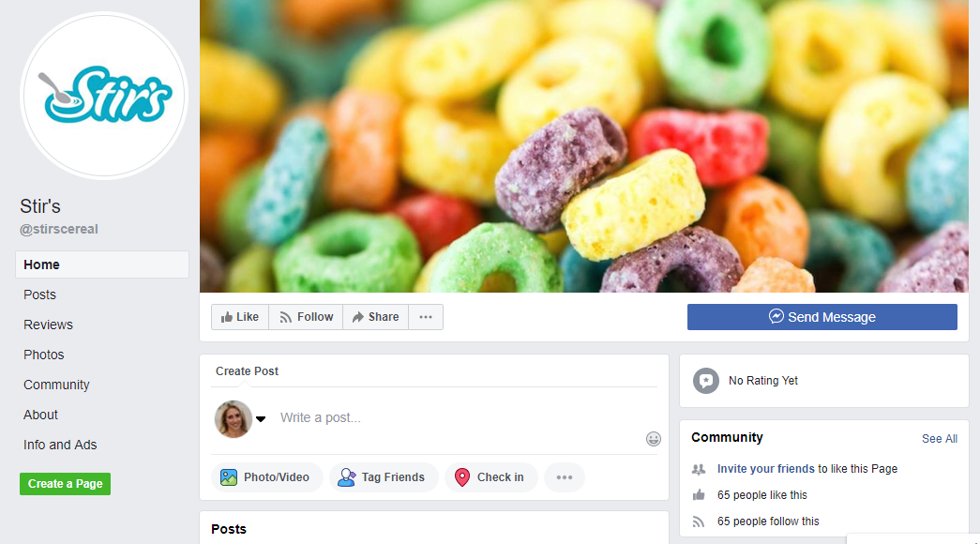Like the Stir's page
Screen dimensions: 980x544
[x=240, y=317]
